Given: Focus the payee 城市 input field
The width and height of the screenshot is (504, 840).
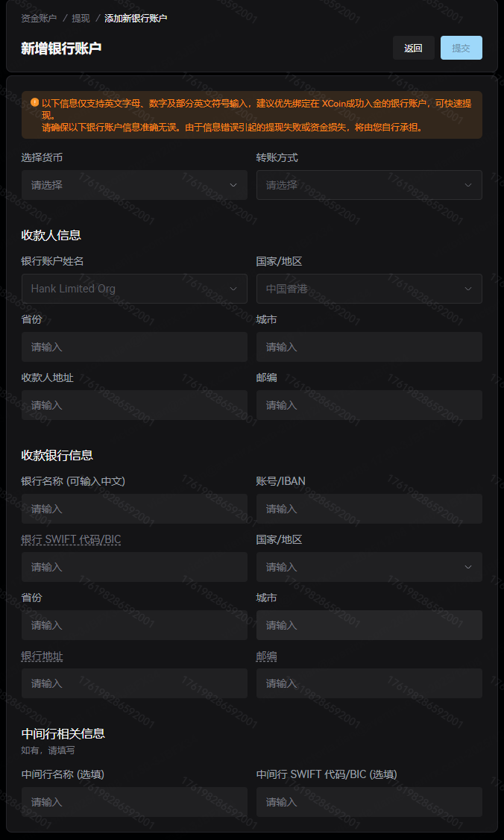Looking at the screenshot, I should 369,347.
